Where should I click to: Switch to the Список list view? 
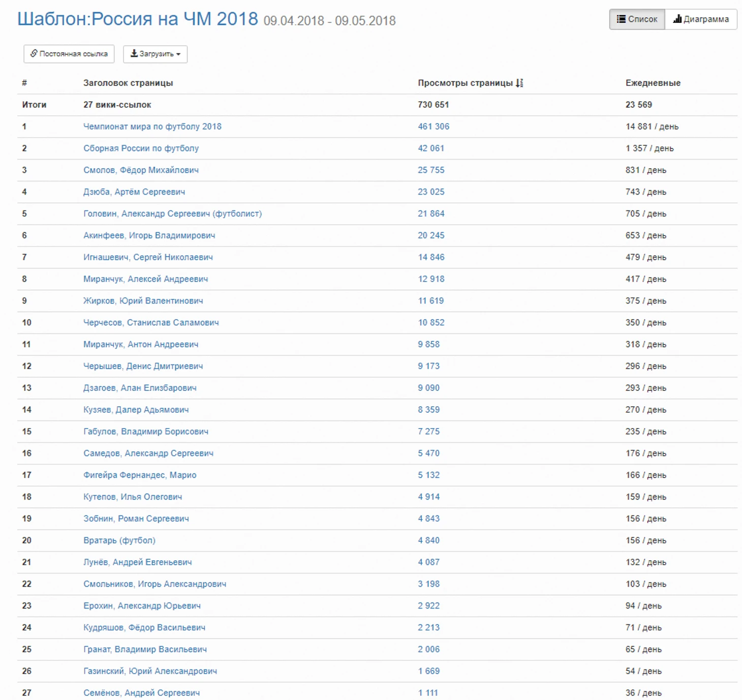click(x=637, y=19)
